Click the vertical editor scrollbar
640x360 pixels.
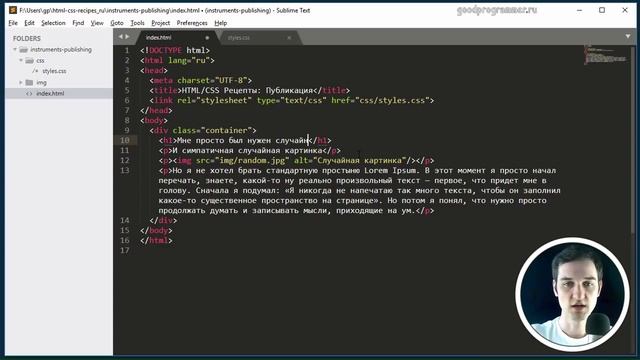tap(633, 139)
